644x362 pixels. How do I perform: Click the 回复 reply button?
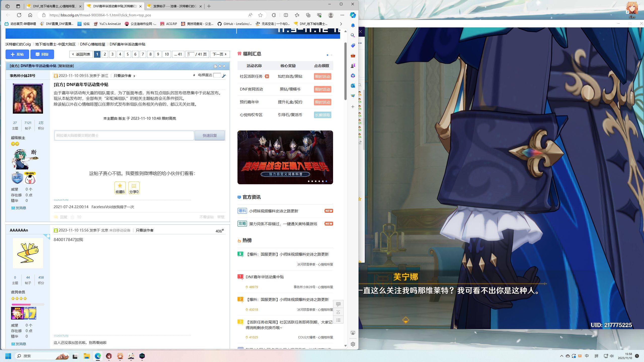42,54
